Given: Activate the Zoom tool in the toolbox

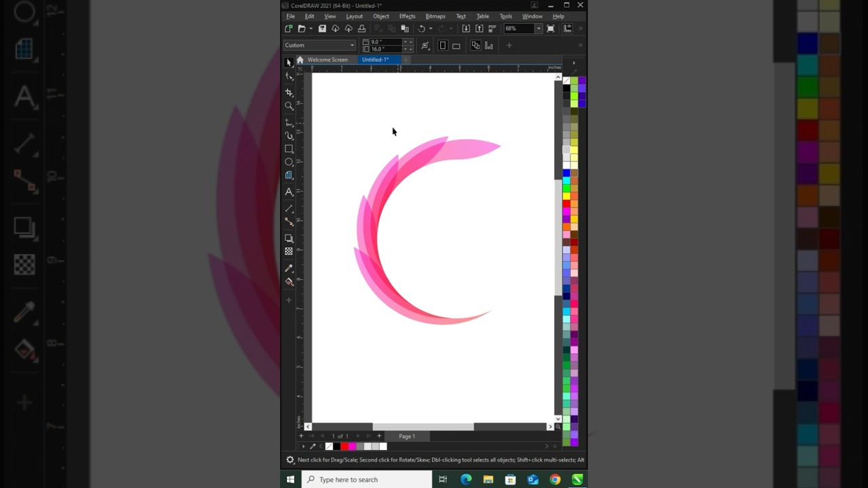Looking at the screenshot, I should [x=289, y=106].
